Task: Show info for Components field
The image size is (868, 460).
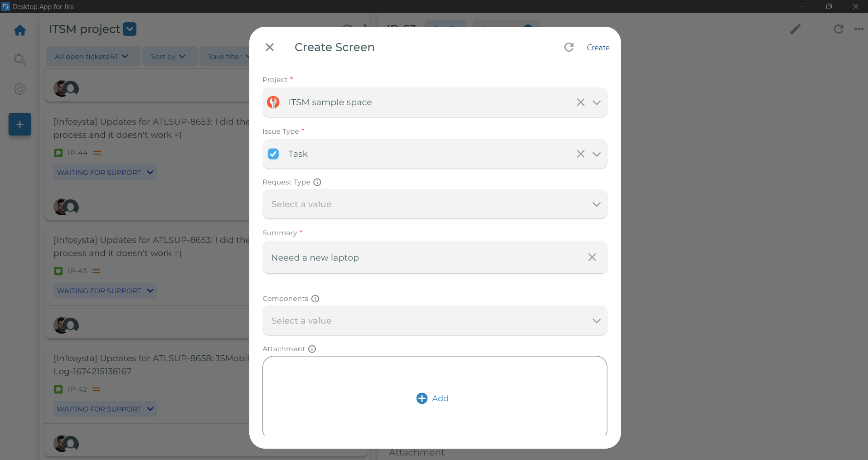Action: pyautogui.click(x=315, y=299)
